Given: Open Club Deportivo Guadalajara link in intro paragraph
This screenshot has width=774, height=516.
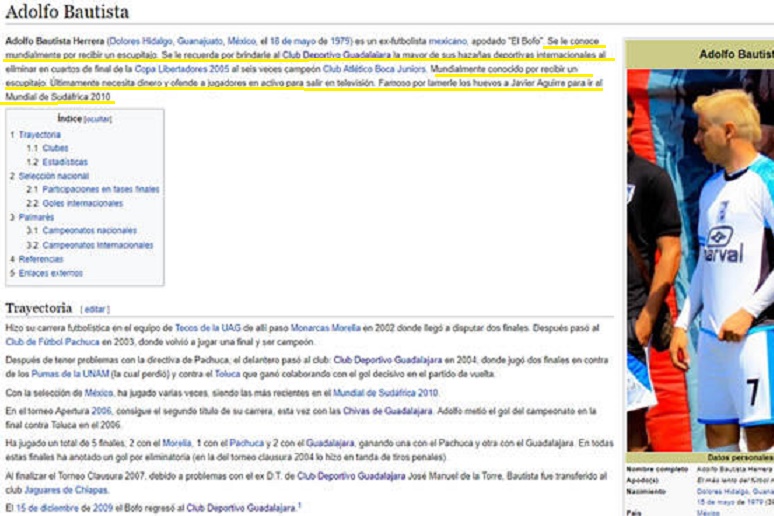Looking at the screenshot, I should point(336,55).
